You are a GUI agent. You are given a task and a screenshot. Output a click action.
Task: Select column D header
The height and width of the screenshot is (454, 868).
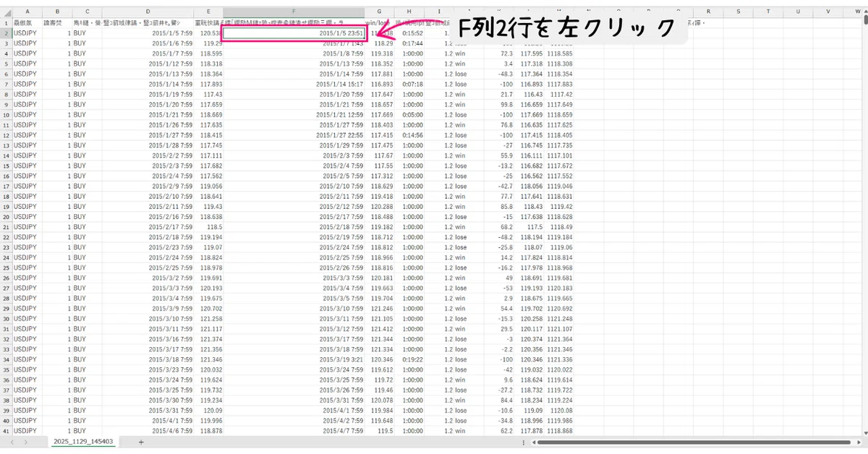148,12
